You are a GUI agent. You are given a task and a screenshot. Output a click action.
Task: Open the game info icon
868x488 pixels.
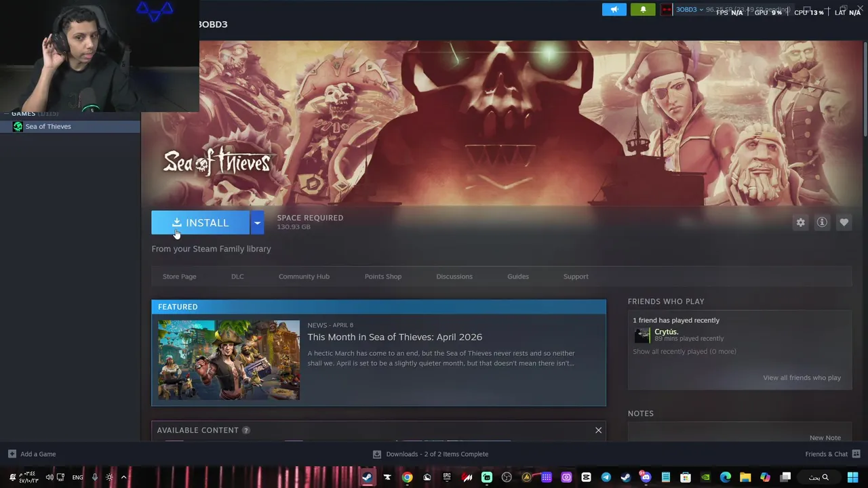(x=822, y=222)
